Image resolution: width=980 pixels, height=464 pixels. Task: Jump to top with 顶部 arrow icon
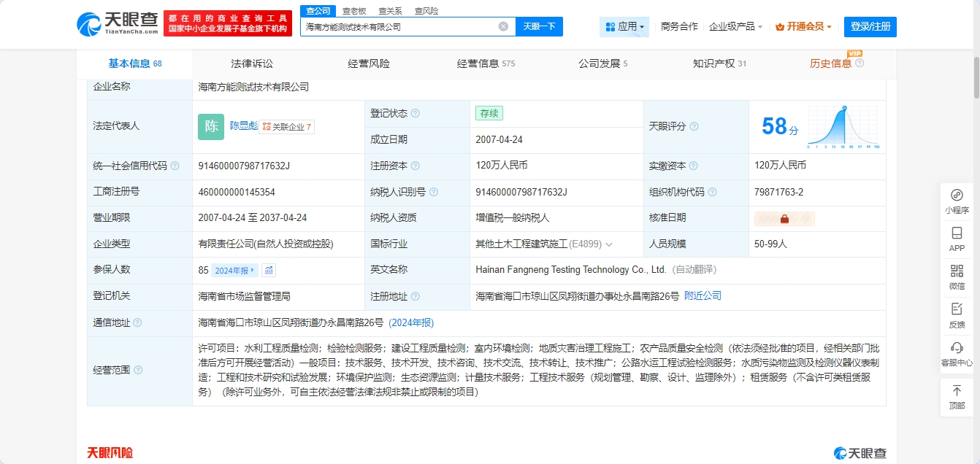957,391
